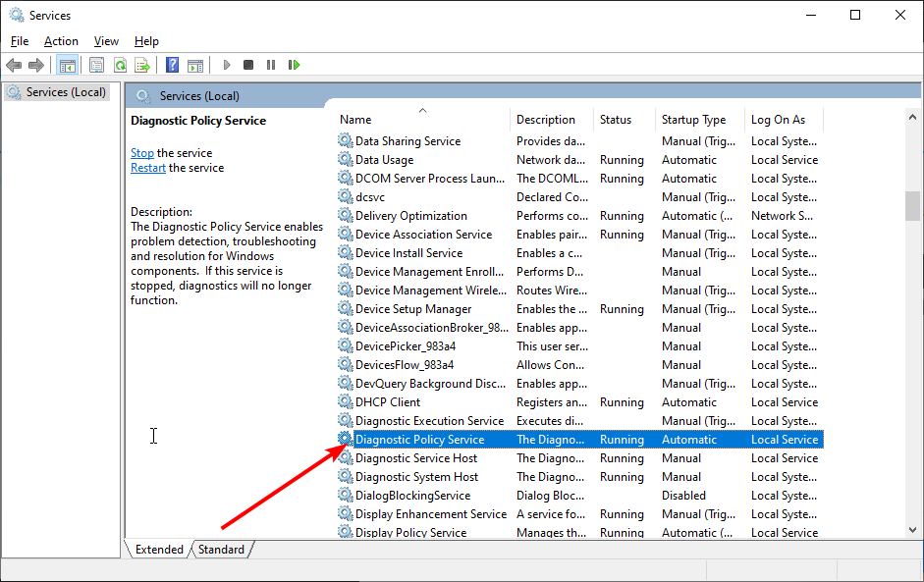Click the gear icon beside Delivery Optimization
This screenshot has height=582, width=924.
pos(345,216)
